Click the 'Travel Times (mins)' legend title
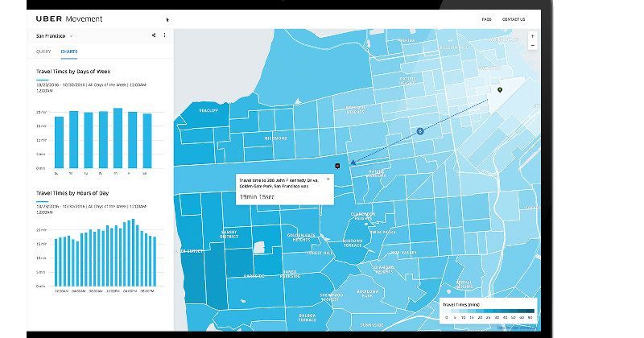644x338 pixels. pyautogui.click(x=460, y=305)
